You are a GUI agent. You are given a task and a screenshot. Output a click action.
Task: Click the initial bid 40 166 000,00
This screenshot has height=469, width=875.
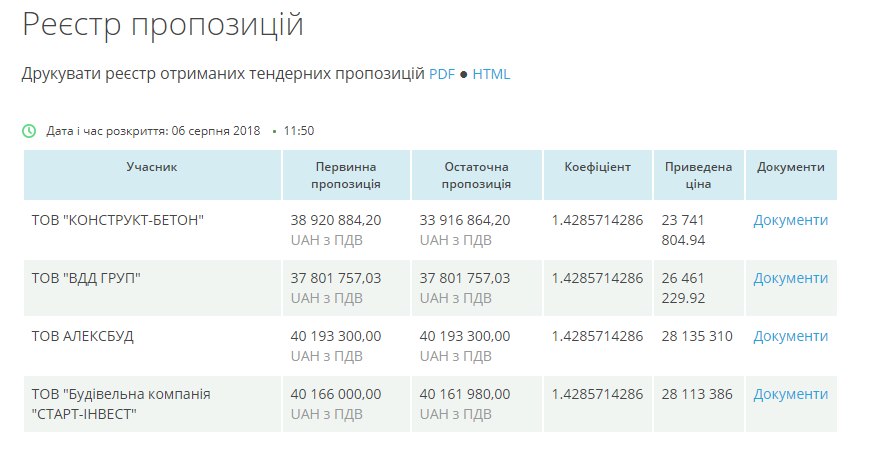[336, 395]
